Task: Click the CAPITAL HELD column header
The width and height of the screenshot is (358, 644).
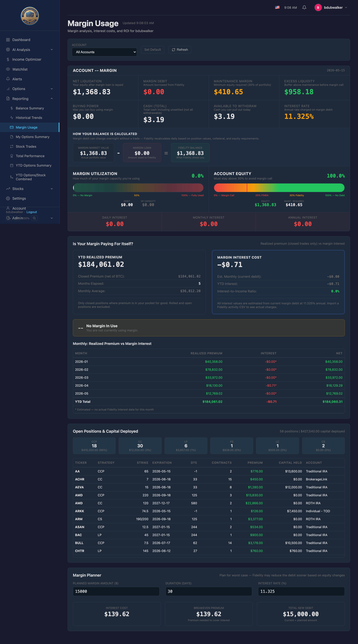Action: click(x=290, y=463)
